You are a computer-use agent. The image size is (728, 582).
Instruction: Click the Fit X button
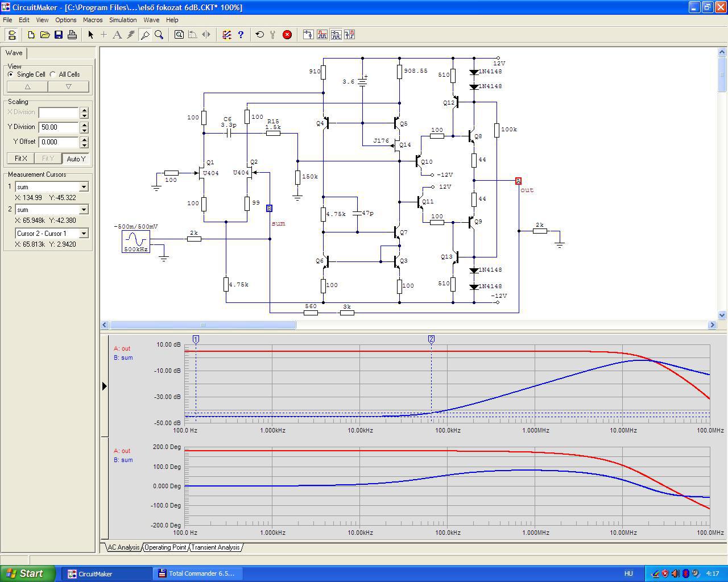coord(20,159)
